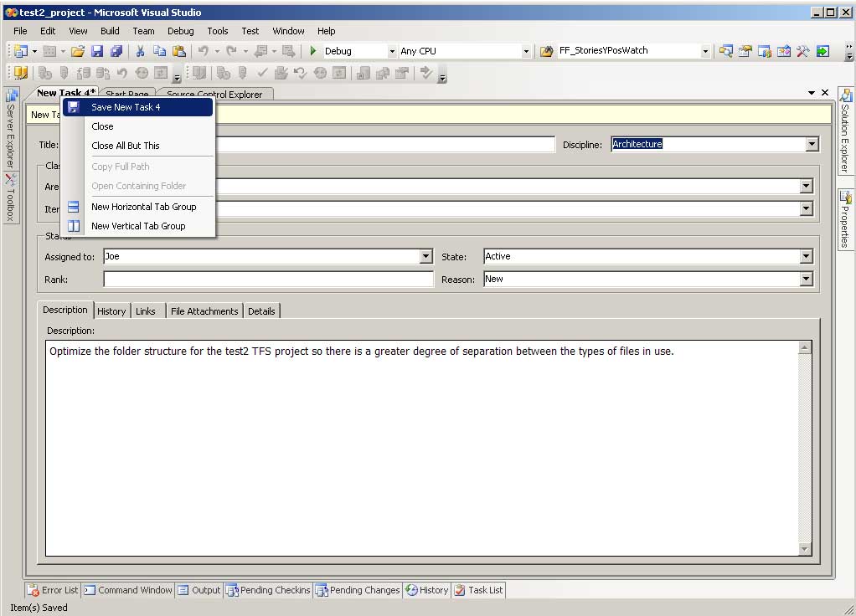Viewport: 856px width, 616px height.
Task: Choose Save New Task 4 from context menu
Action: (x=137, y=107)
